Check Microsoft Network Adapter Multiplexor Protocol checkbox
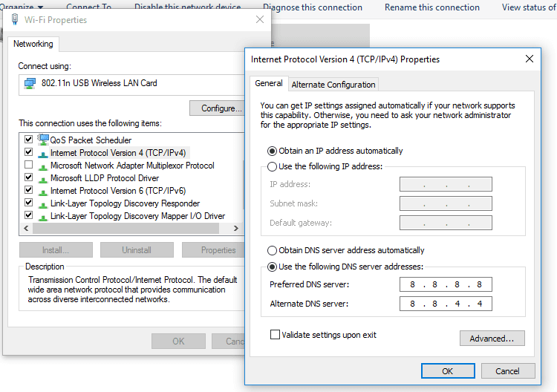The image size is (557, 392). (29, 164)
